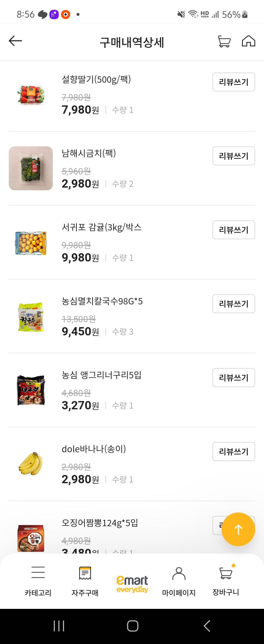Tap the emart everyday logo
The height and width of the screenshot is (644, 264).
[132, 584]
